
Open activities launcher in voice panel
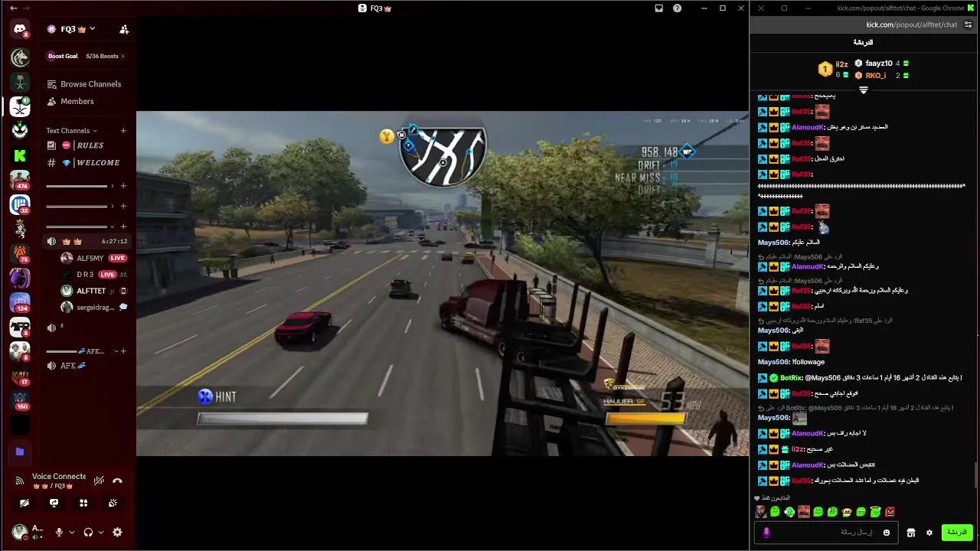pos(83,503)
